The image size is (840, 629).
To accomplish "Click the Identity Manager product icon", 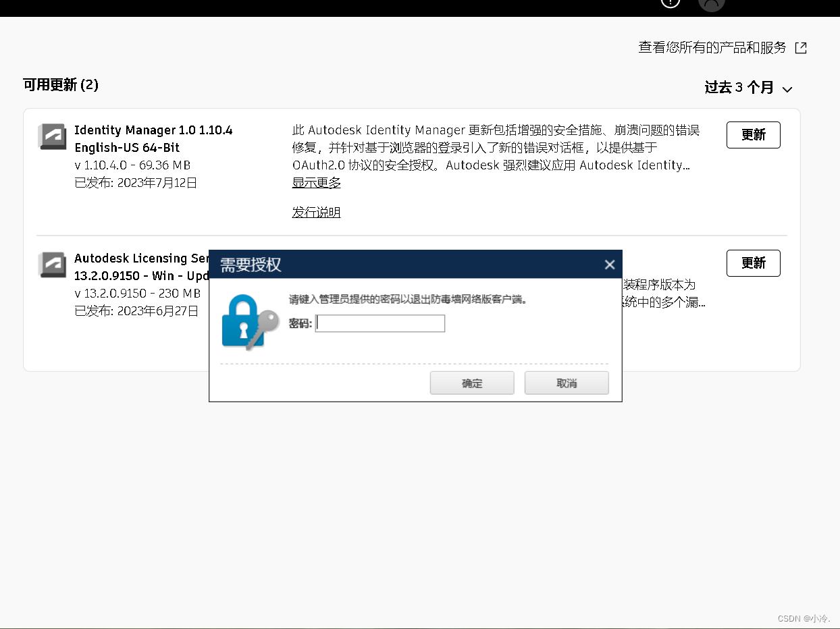I will click(x=52, y=137).
